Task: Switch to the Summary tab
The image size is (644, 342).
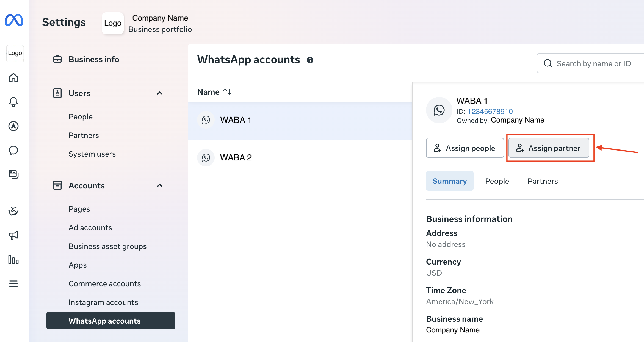Action: pyautogui.click(x=450, y=181)
